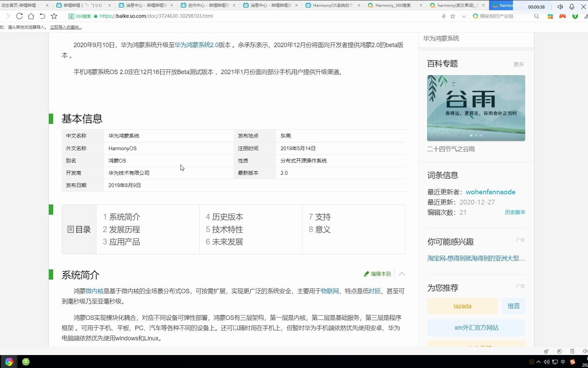
Task: Click the search magnifier icon
Action: click(x=536, y=16)
